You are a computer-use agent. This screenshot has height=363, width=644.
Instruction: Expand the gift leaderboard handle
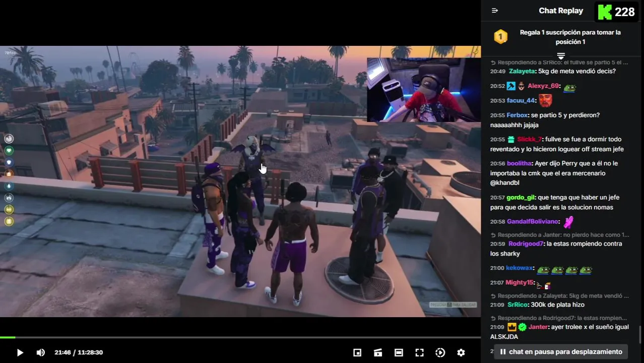[x=561, y=55]
